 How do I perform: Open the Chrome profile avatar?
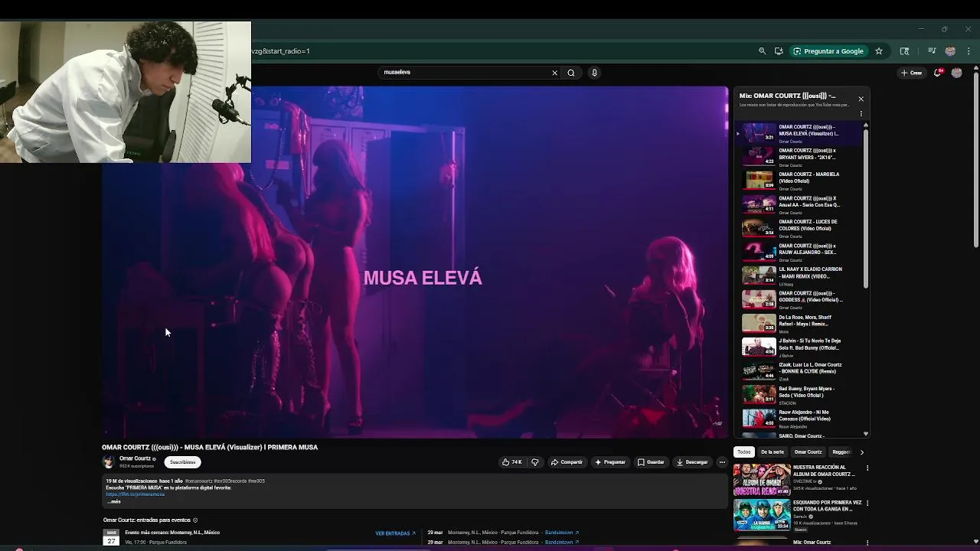pyautogui.click(x=950, y=51)
